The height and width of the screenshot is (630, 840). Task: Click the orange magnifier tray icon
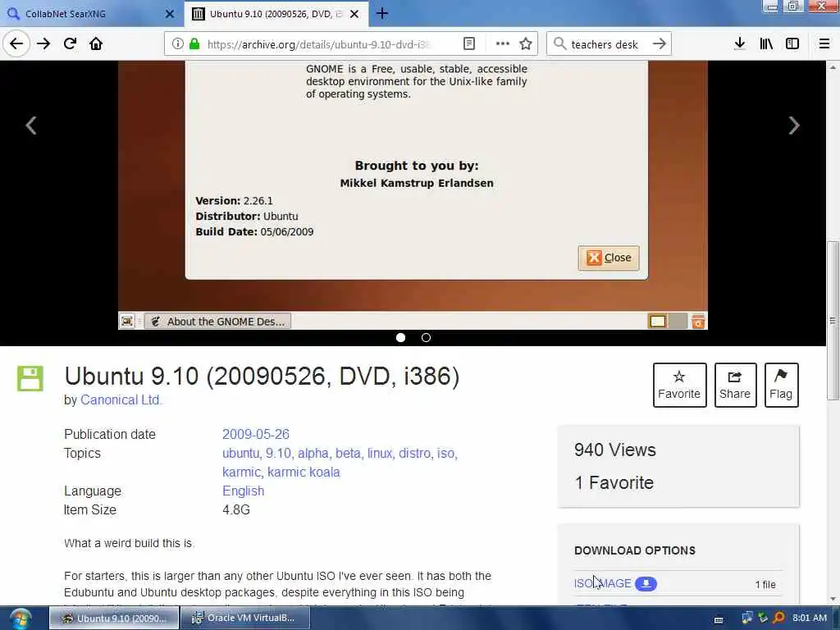[779, 618]
